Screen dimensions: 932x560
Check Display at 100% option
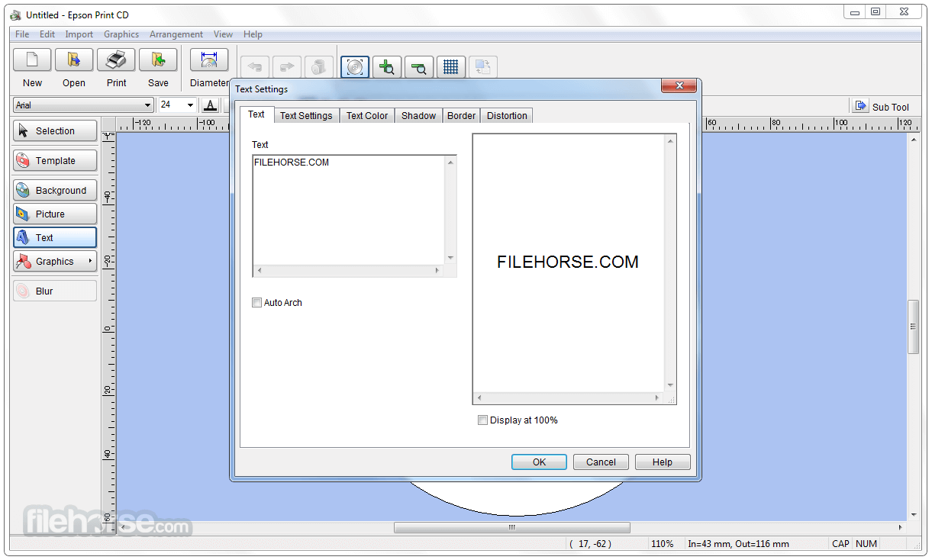click(x=482, y=420)
